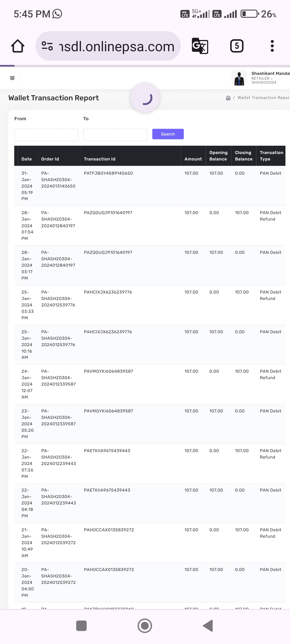Image resolution: width=290 pixels, height=644 pixels.
Task: Click the Search button
Action: point(168,134)
